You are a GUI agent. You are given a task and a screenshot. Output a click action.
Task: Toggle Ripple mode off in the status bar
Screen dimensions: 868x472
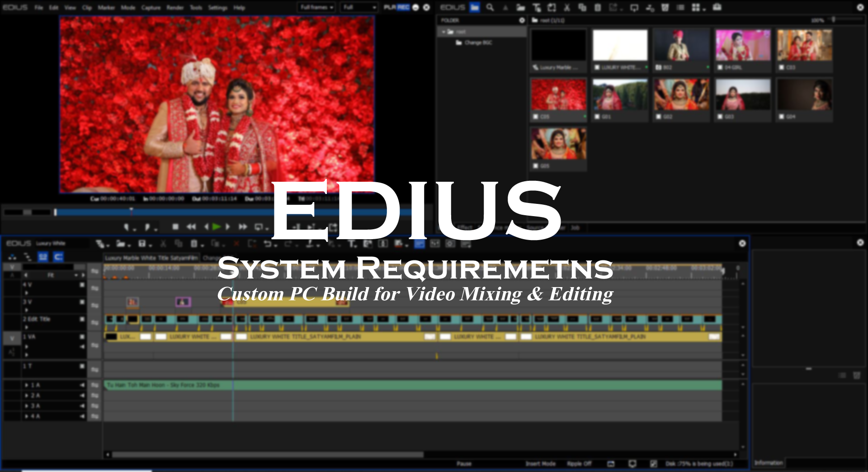pyautogui.click(x=579, y=463)
